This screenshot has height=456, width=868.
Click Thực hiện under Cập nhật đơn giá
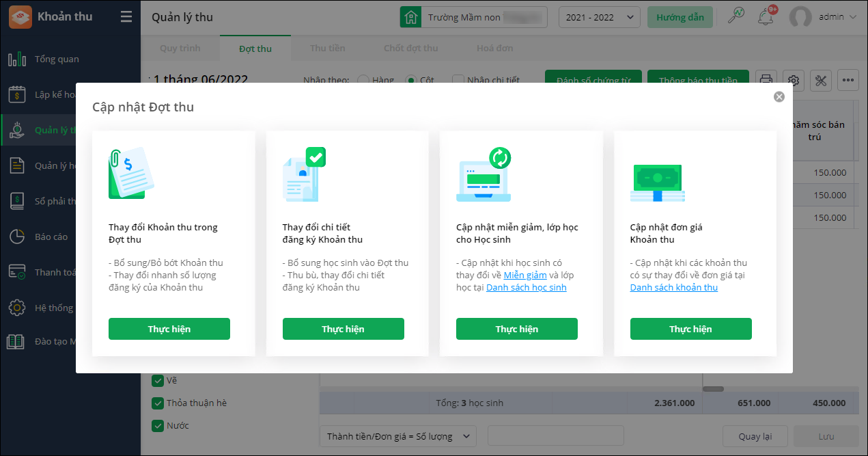click(x=690, y=329)
